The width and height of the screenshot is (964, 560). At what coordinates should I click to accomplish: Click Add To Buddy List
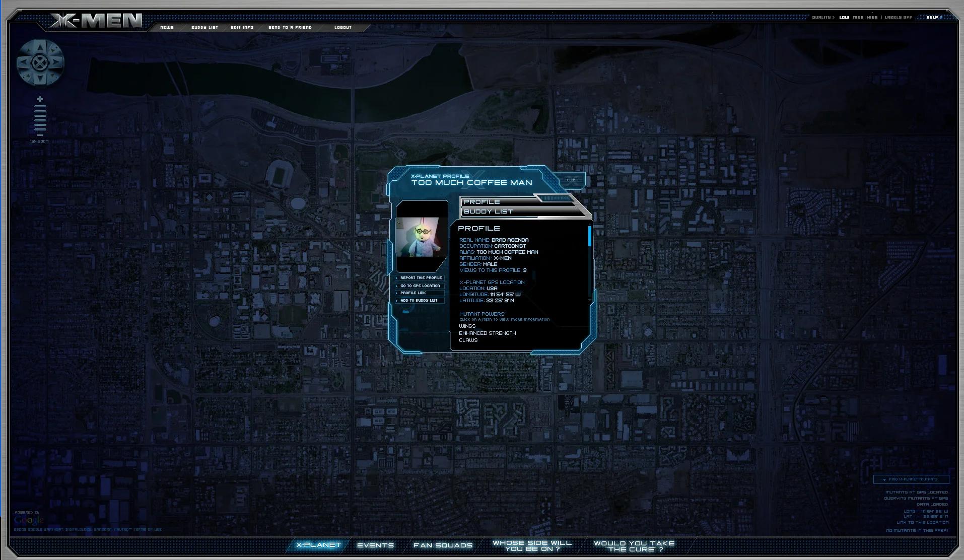419,300
